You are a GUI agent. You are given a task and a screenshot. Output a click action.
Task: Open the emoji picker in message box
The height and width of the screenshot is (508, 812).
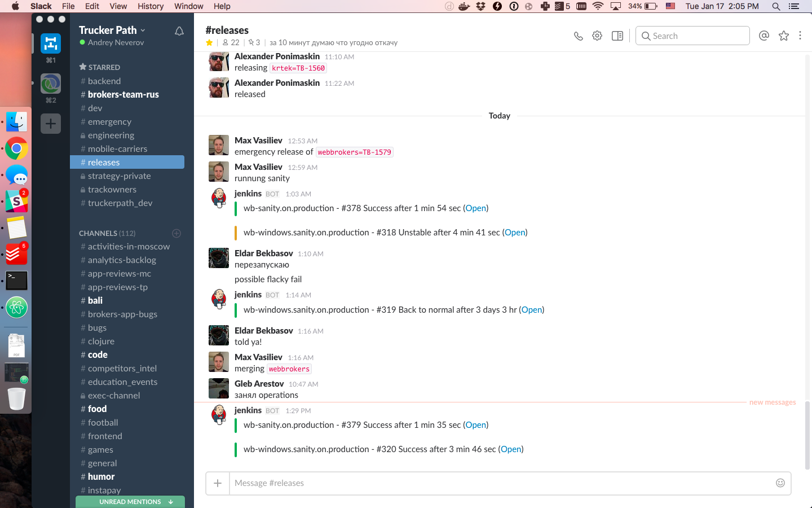(780, 483)
